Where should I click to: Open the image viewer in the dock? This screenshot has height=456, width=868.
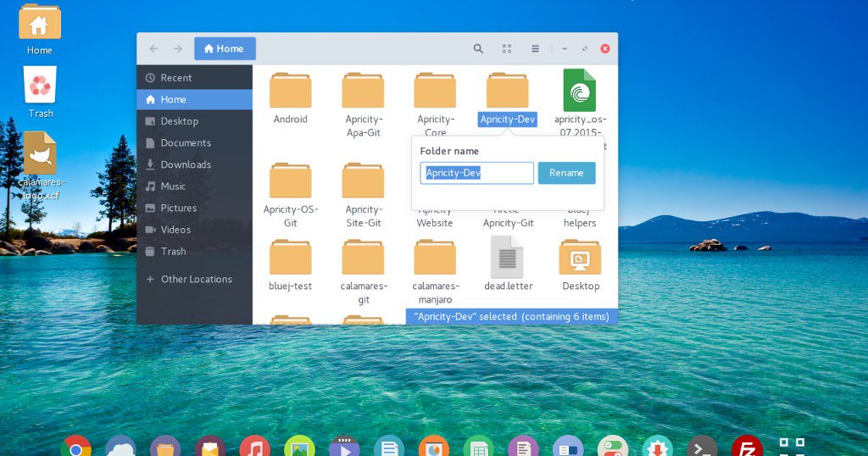[x=299, y=448]
